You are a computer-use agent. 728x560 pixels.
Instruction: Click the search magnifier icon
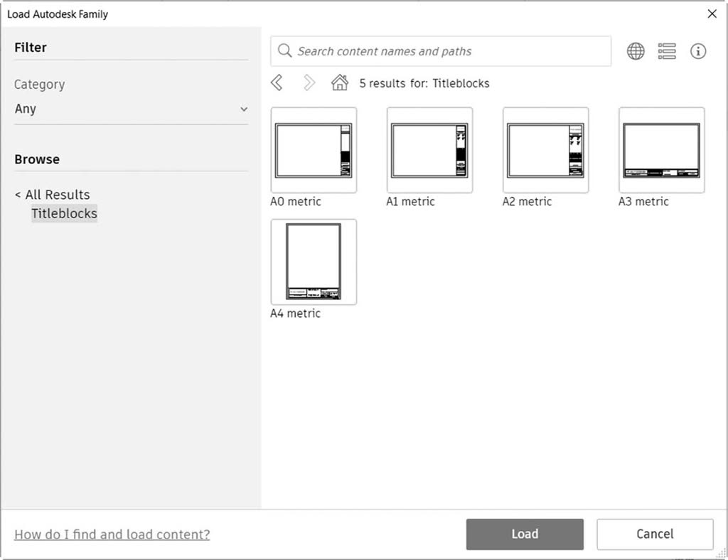coord(284,50)
